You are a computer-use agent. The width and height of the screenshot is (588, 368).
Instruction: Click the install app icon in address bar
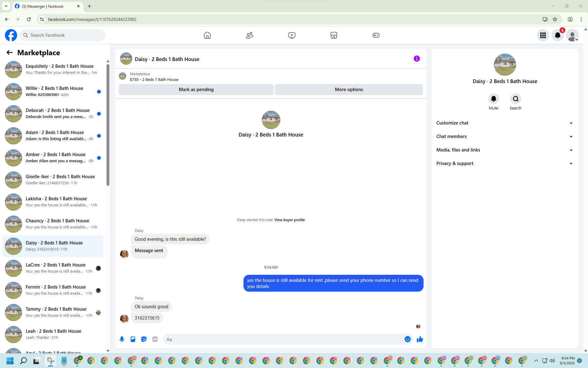tap(545, 19)
